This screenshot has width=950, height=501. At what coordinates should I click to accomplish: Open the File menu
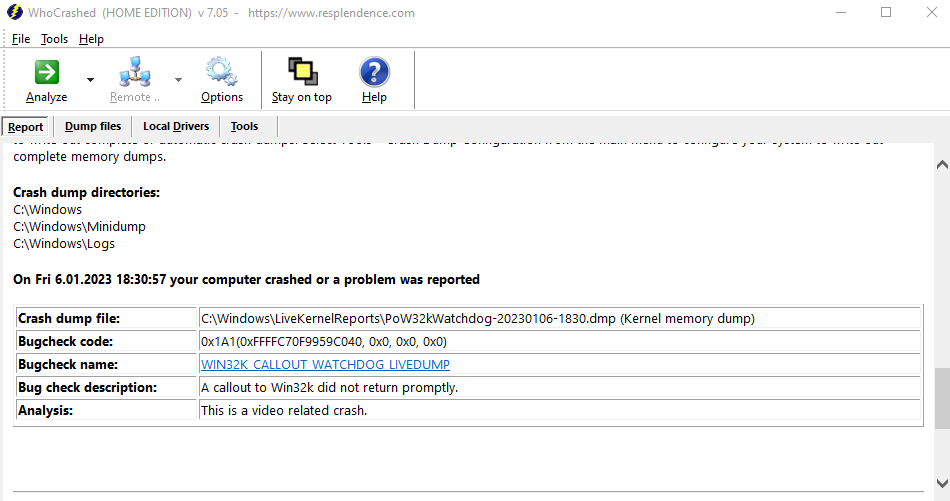coord(21,39)
